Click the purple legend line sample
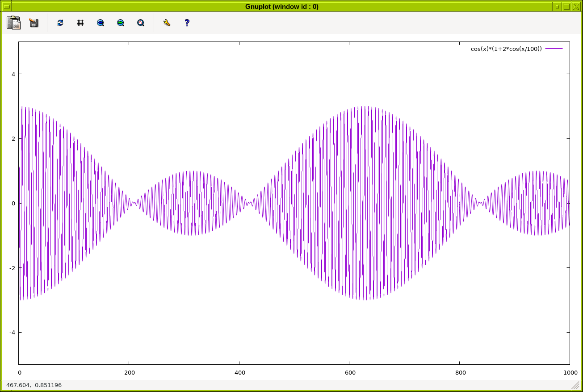 click(x=554, y=49)
